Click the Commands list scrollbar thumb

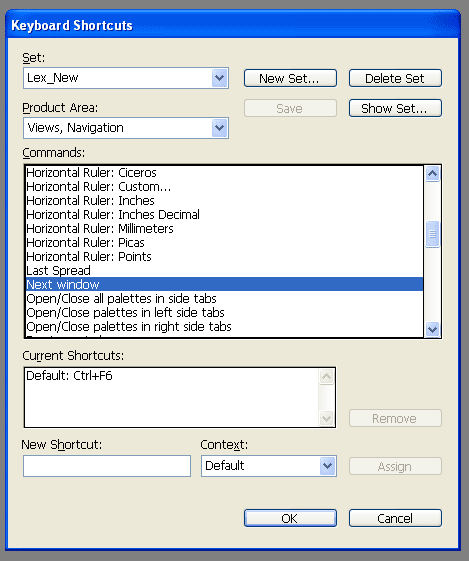click(432, 234)
